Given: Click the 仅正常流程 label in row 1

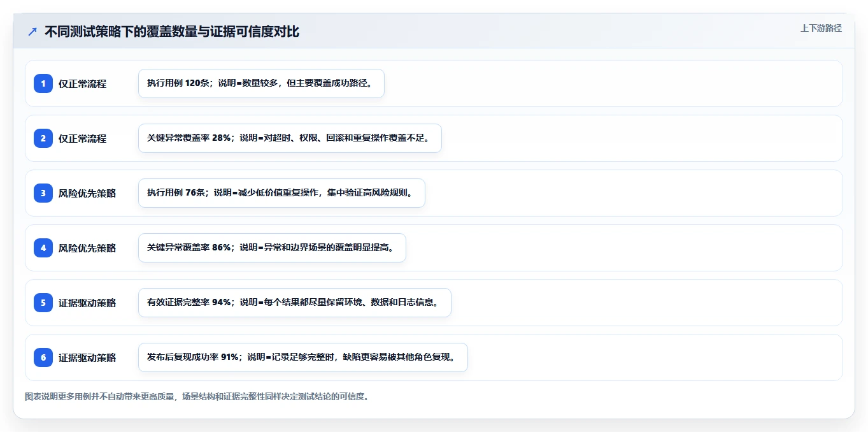Looking at the screenshot, I should tap(82, 83).
